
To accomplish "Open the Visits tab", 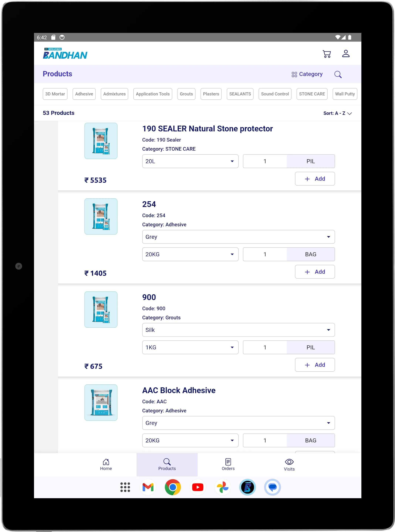I will pyautogui.click(x=289, y=464).
